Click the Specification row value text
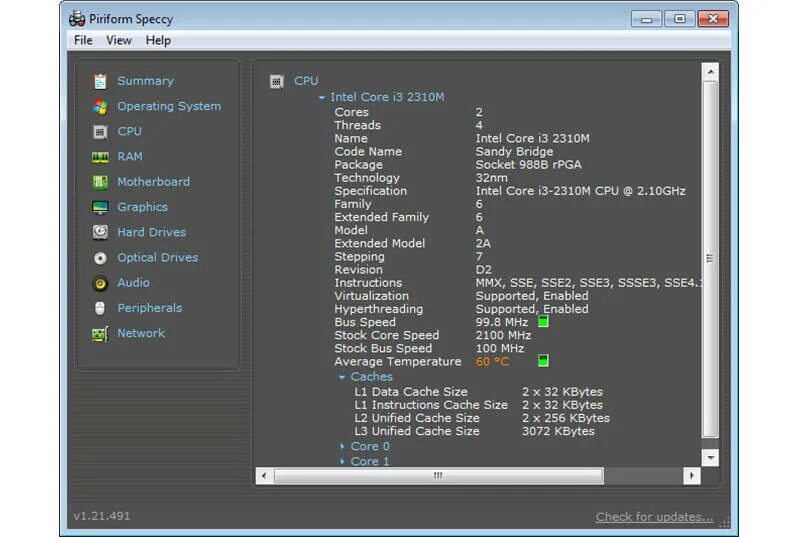This screenshot has height=537, width=800. (x=581, y=191)
